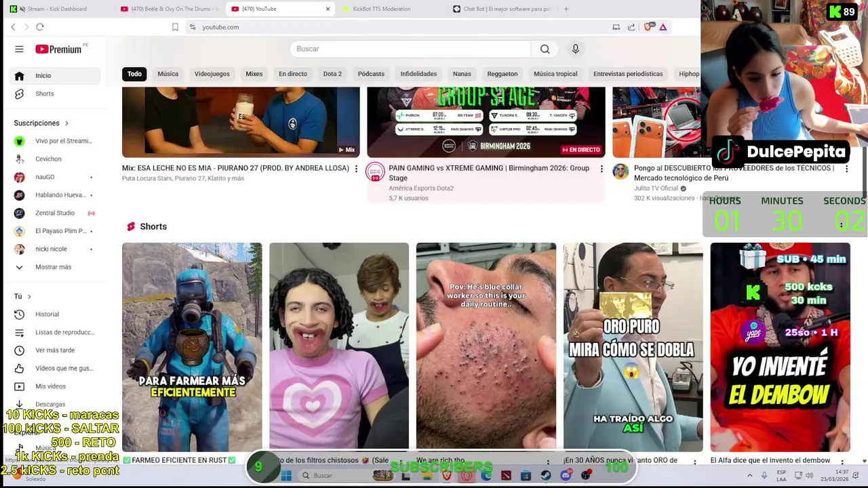Open the Group Stage live stream thumbnail

coord(486,122)
